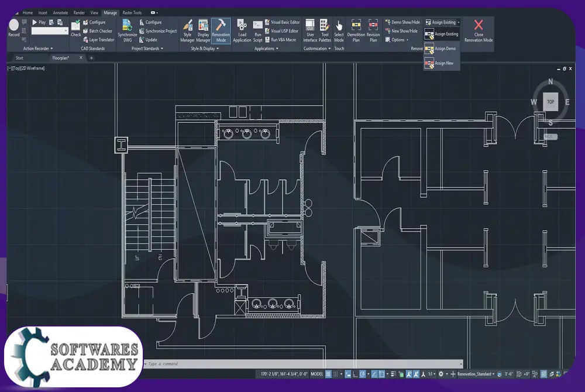Open Project Standards Configure
Image resolution: width=585 pixels, height=392 pixels.
point(150,22)
